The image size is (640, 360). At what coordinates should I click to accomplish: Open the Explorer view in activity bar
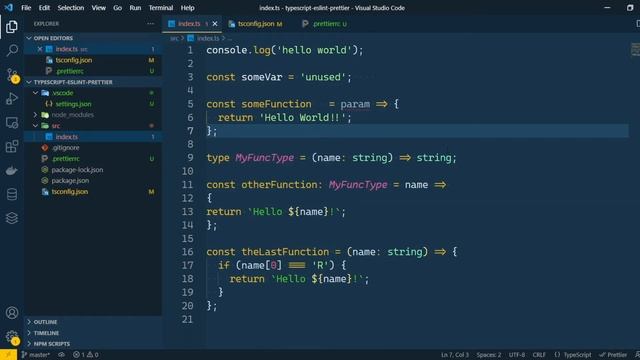coord(12,27)
